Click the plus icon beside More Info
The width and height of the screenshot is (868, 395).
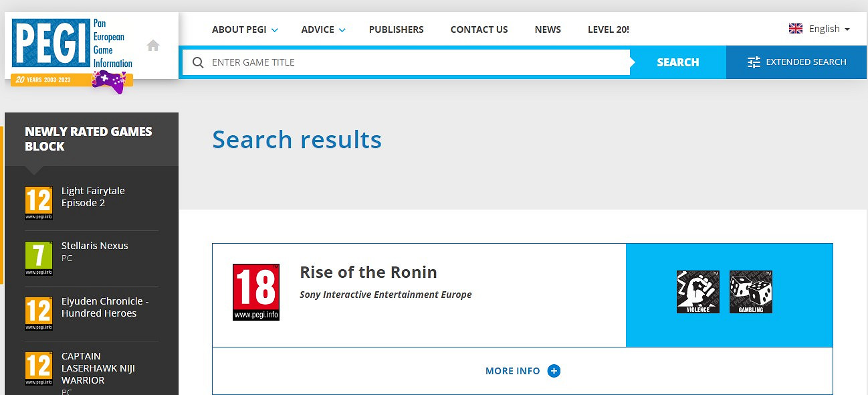pyautogui.click(x=554, y=371)
